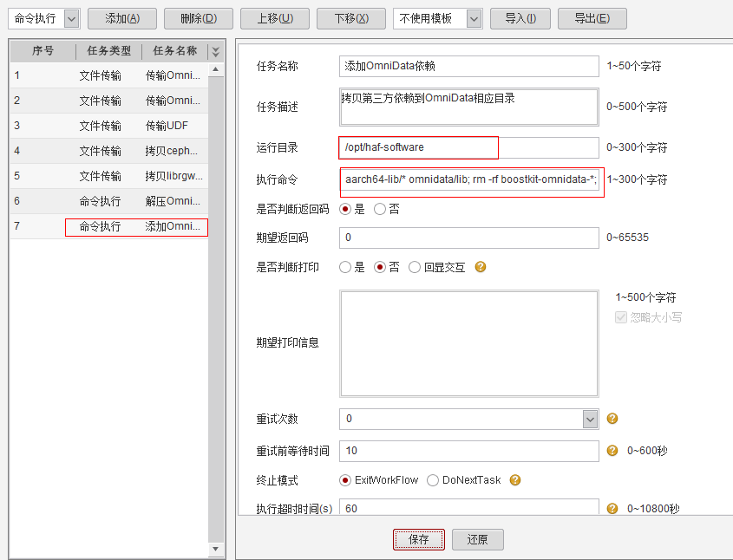Move task down with 下移(X)
Screen dimensions: 733x560
(x=351, y=19)
